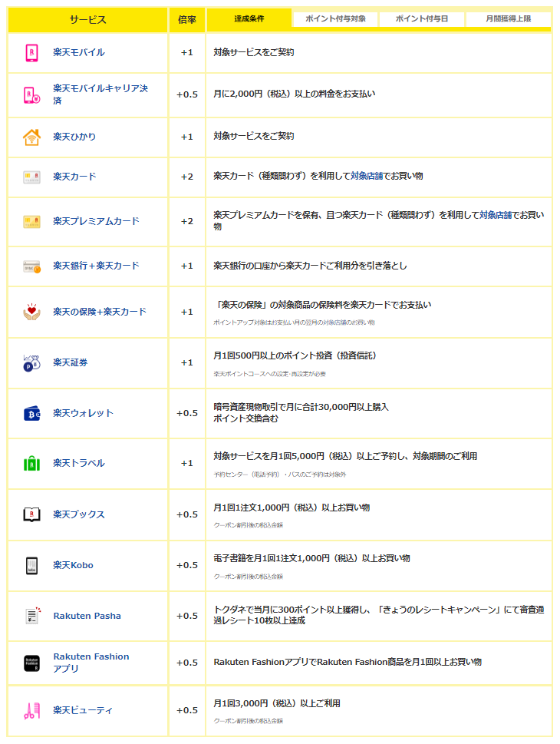This screenshot has width=560, height=744.
Task: Open the Rakuten Fashion アプリ link
Action: 91,663
